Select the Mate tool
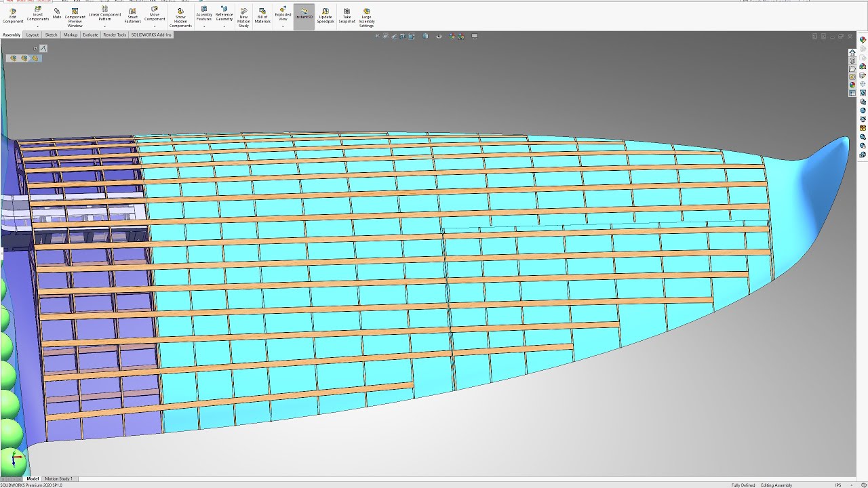This screenshot has width=868, height=488. tap(57, 14)
